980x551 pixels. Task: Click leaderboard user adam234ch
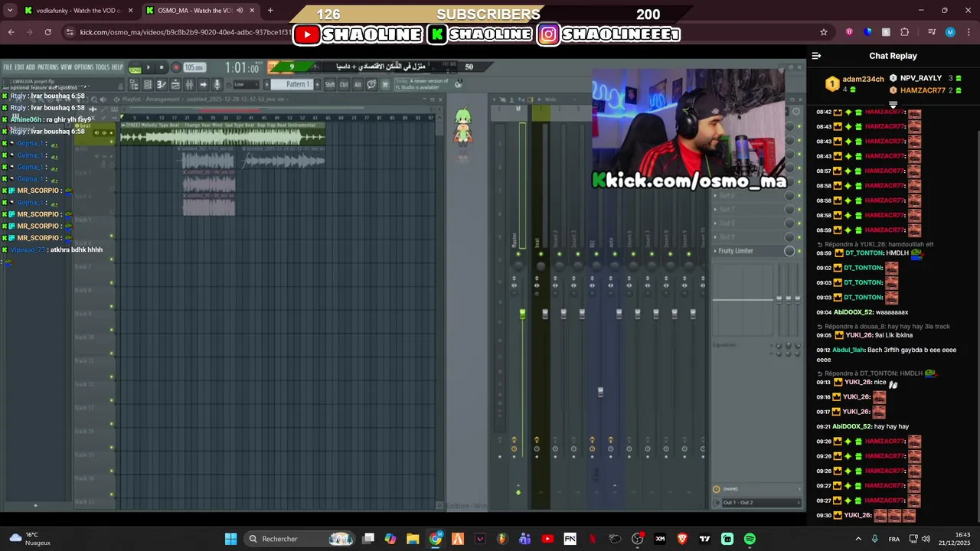[x=863, y=79]
